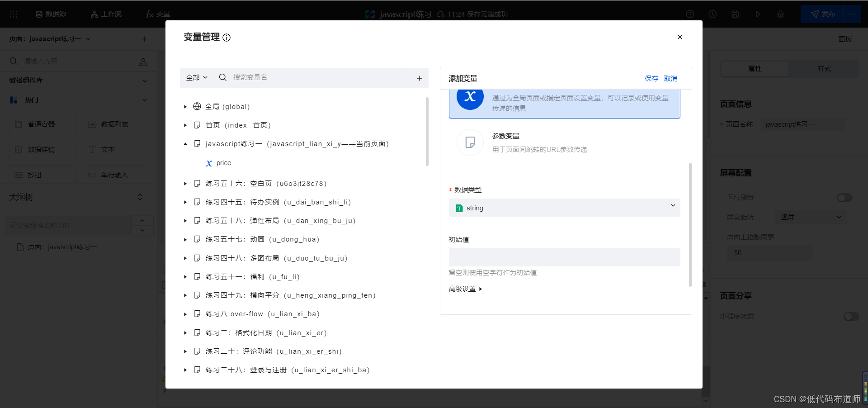Select the 普通容器 component
This screenshot has height=408, width=868.
pyautogui.click(x=42, y=124)
